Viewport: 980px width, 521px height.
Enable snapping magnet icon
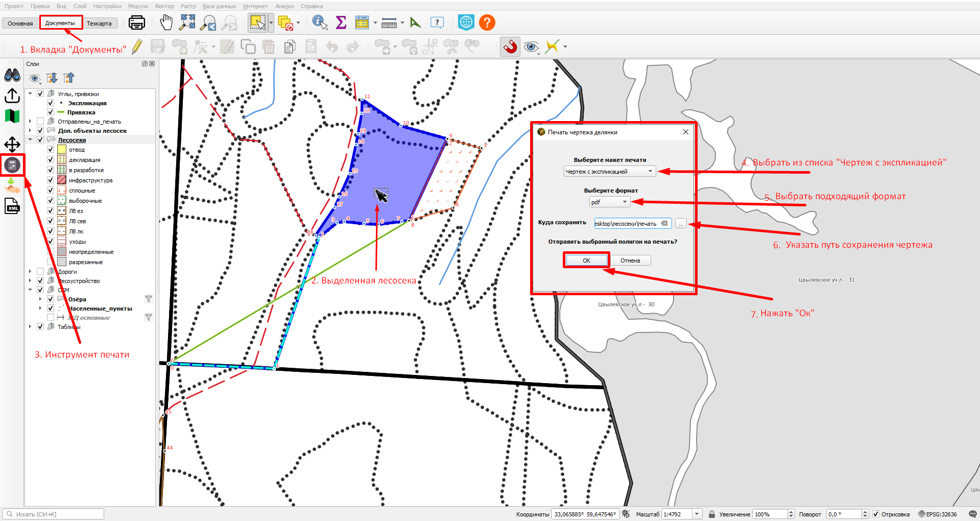point(510,47)
